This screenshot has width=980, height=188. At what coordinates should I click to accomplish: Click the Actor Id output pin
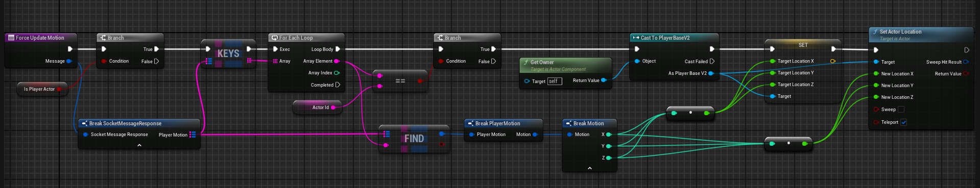pyautogui.click(x=334, y=108)
